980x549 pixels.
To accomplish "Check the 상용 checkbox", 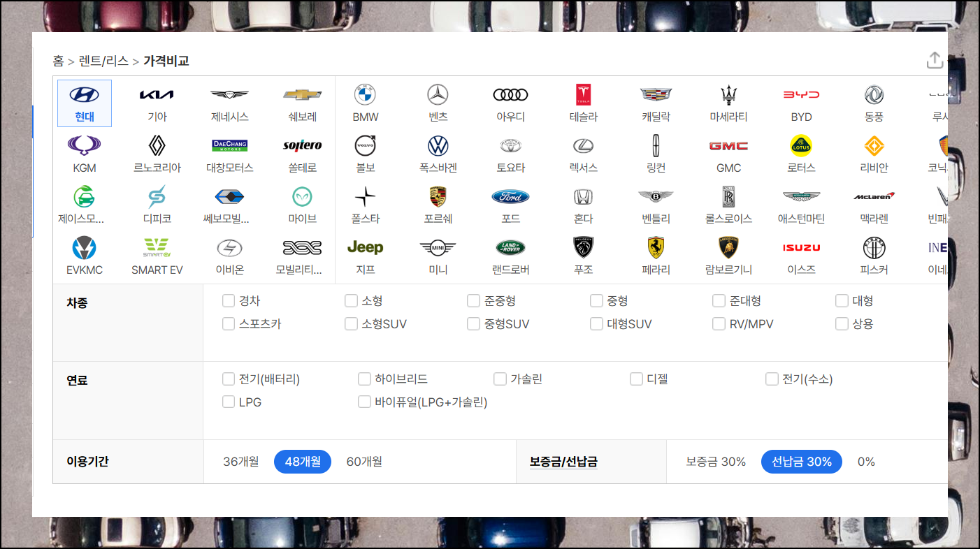I will (842, 324).
